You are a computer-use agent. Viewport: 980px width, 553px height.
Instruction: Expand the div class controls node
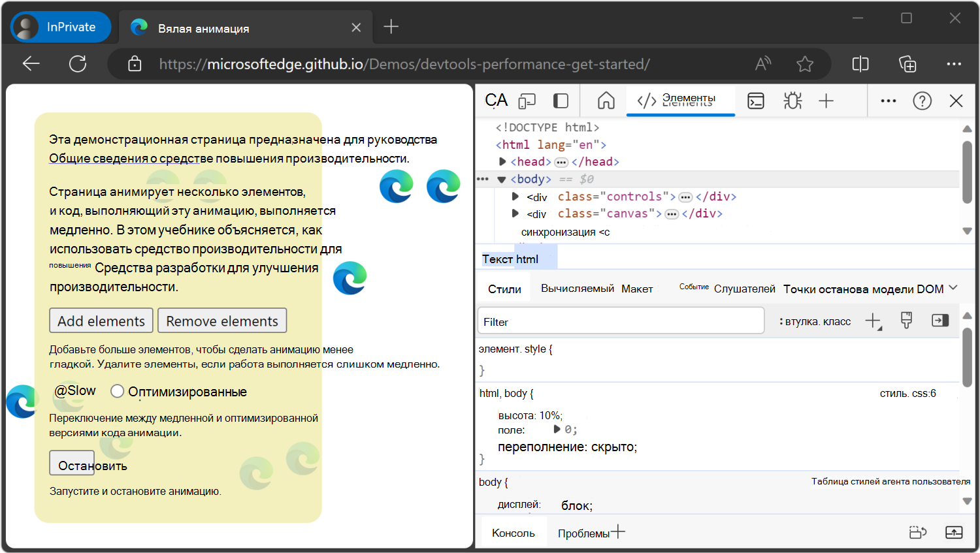coord(514,196)
